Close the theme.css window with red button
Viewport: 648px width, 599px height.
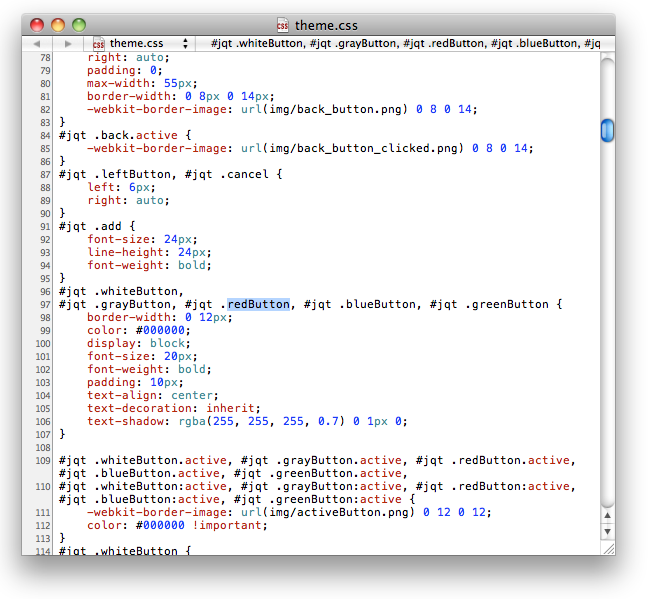pyautogui.click(x=37, y=25)
